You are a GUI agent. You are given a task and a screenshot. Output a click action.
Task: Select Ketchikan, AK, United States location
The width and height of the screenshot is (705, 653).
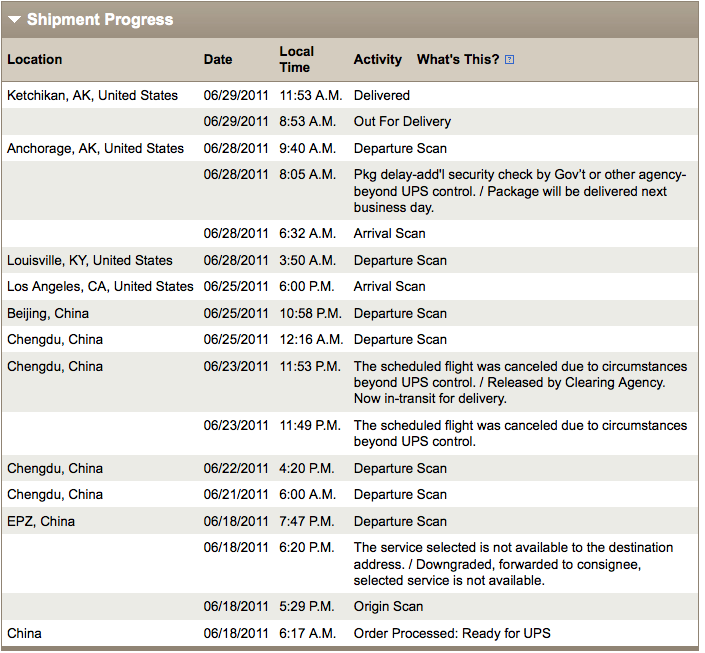[93, 95]
